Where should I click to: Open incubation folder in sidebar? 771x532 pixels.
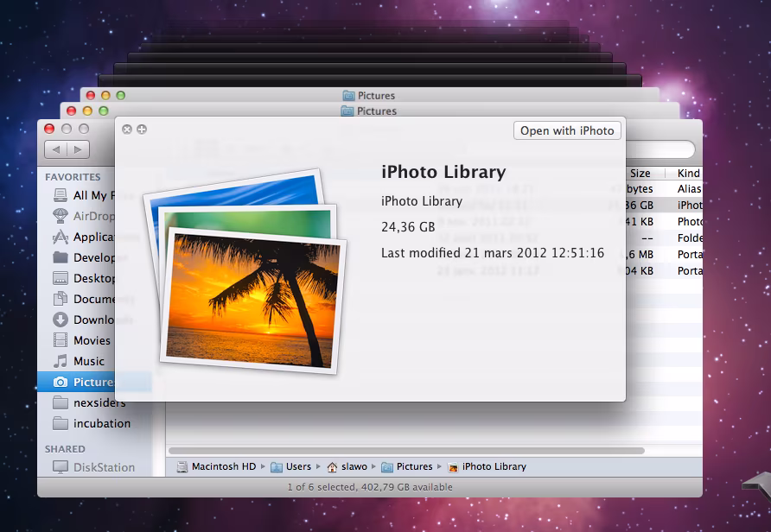(x=92, y=423)
